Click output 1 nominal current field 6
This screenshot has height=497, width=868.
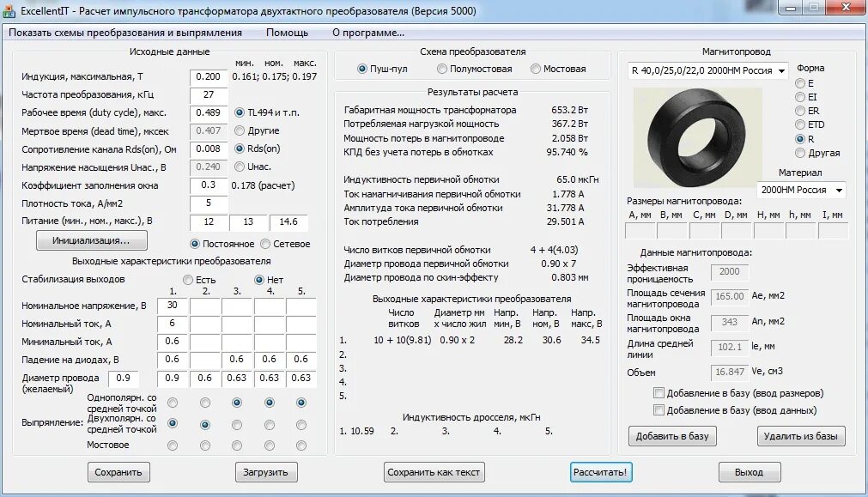(173, 324)
